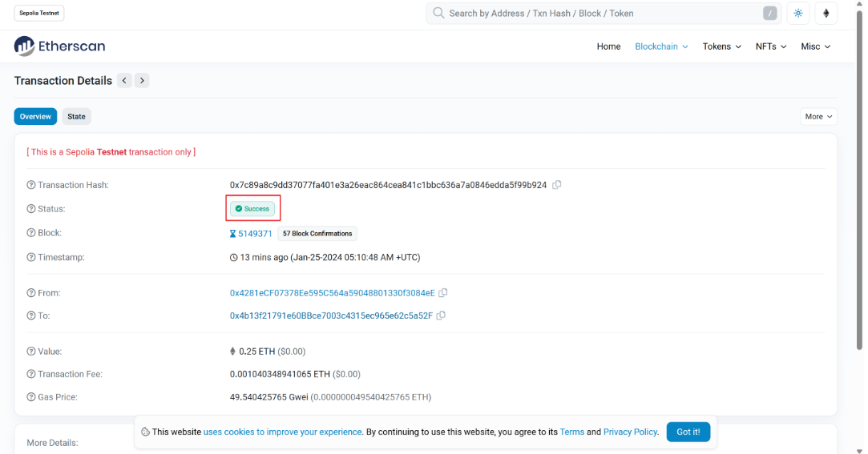Click the 57 Block Confirmations badge
The image size is (868, 454).
317,234
